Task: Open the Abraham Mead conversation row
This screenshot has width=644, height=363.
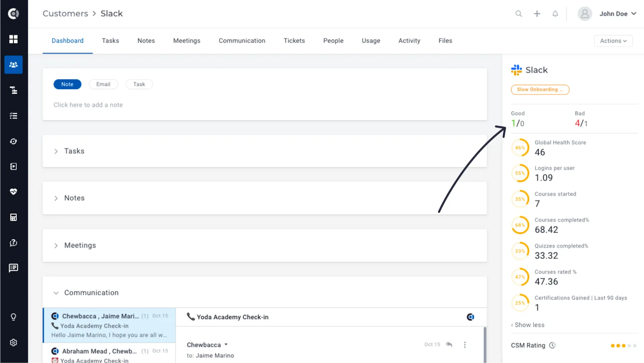Action: pyautogui.click(x=109, y=353)
